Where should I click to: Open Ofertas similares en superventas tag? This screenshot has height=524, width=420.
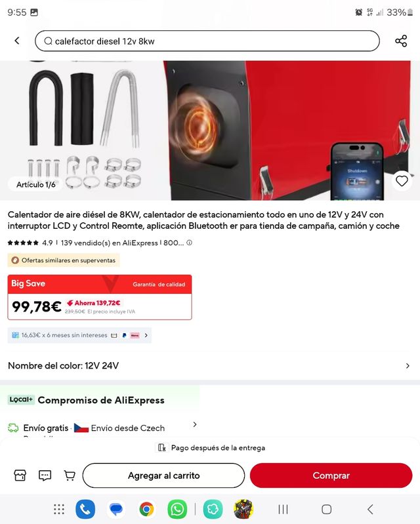64,260
